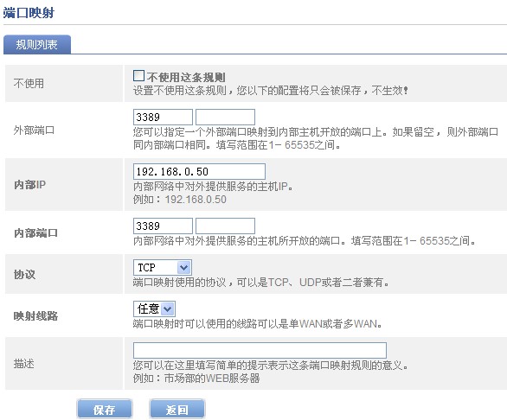Click the bold 内部IP row label

(29, 184)
